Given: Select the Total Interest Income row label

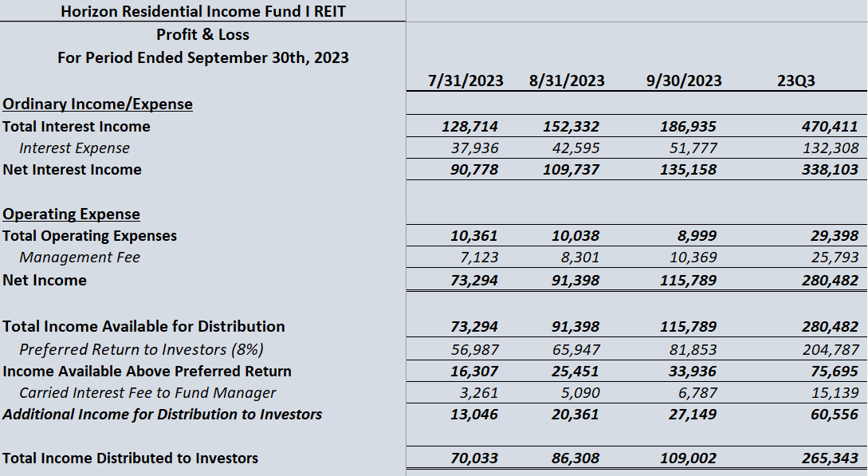Looking at the screenshot, I should tap(77, 127).
